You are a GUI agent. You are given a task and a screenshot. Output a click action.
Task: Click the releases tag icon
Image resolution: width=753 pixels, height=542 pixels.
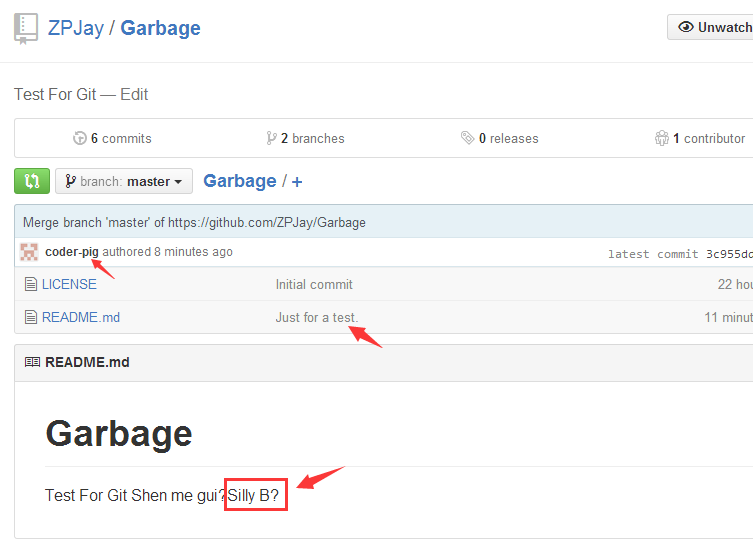coord(467,138)
